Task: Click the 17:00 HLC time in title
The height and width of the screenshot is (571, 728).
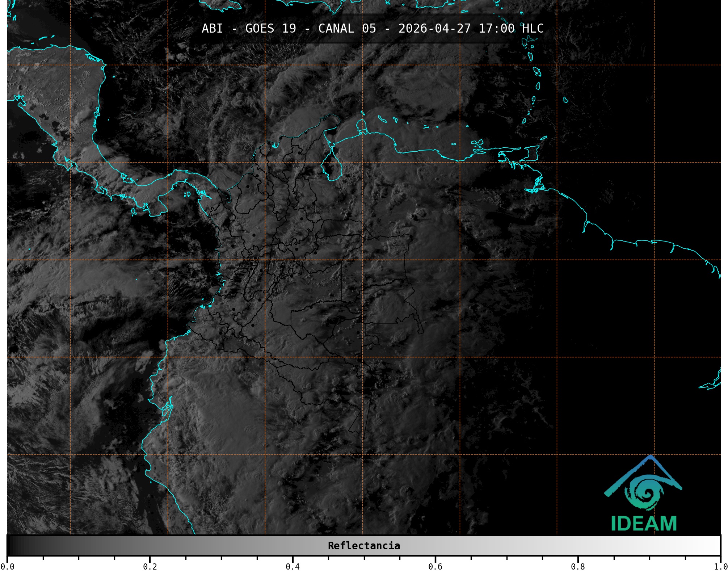Action: tap(511, 28)
